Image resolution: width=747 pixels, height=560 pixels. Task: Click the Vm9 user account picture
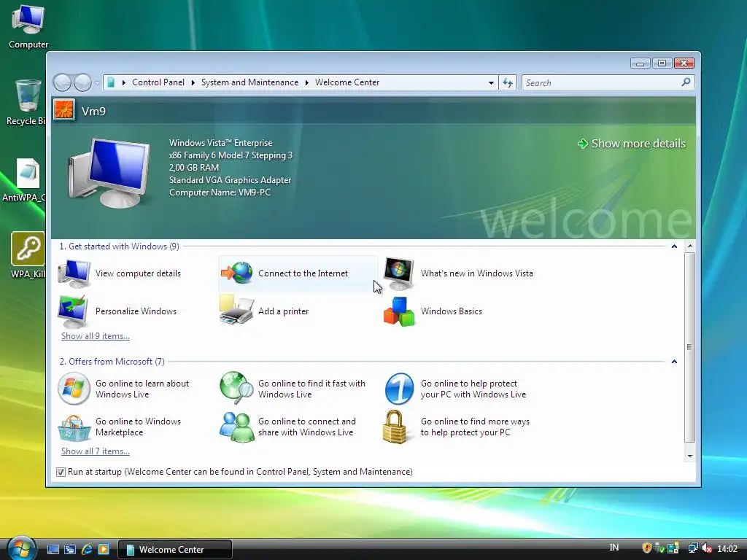64,110
